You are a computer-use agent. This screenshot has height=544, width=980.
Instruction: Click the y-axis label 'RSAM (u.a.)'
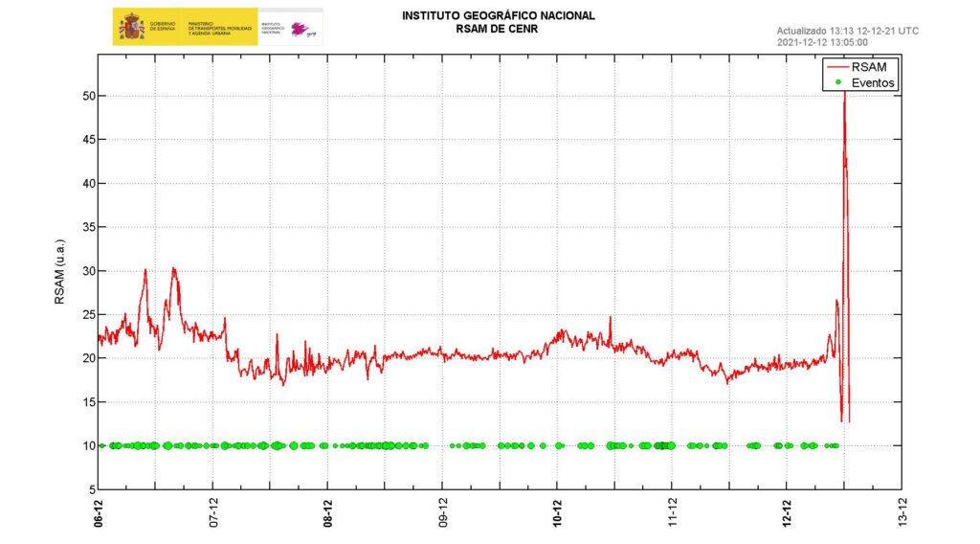pos(59,271)
